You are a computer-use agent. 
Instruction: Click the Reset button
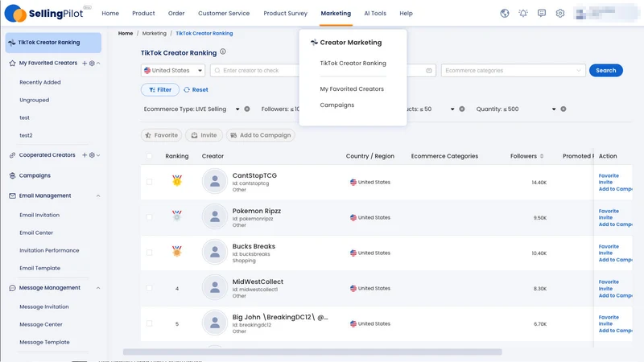tap(196, 89)
